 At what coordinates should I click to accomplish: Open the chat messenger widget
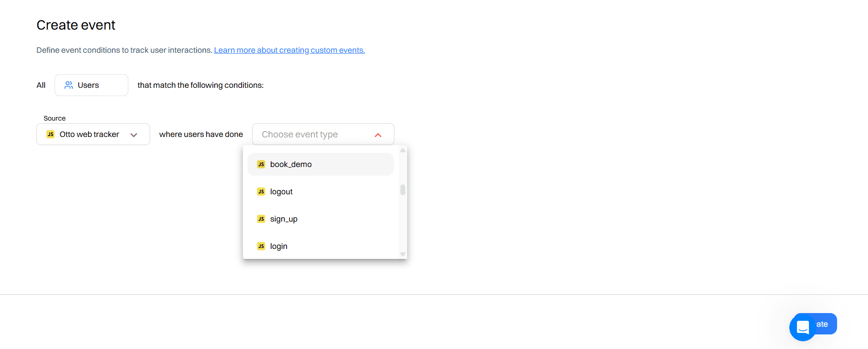[x=803, y=327]
